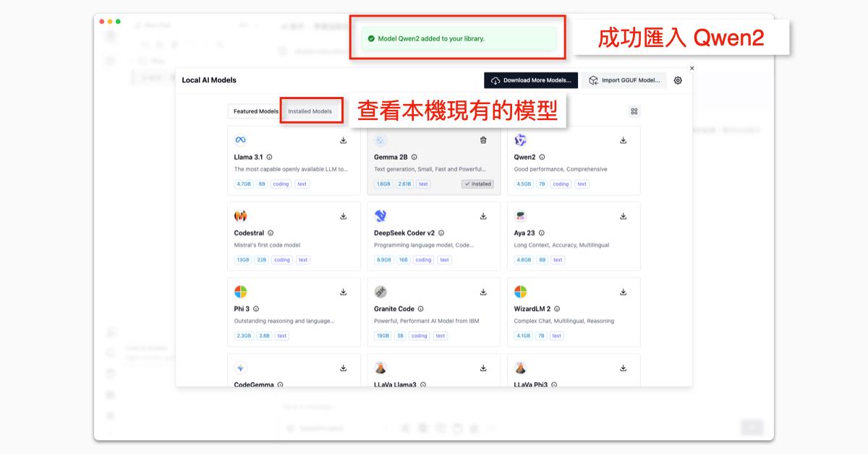Download the DeepSeek Coder v2 model

(x=483, y=216)
